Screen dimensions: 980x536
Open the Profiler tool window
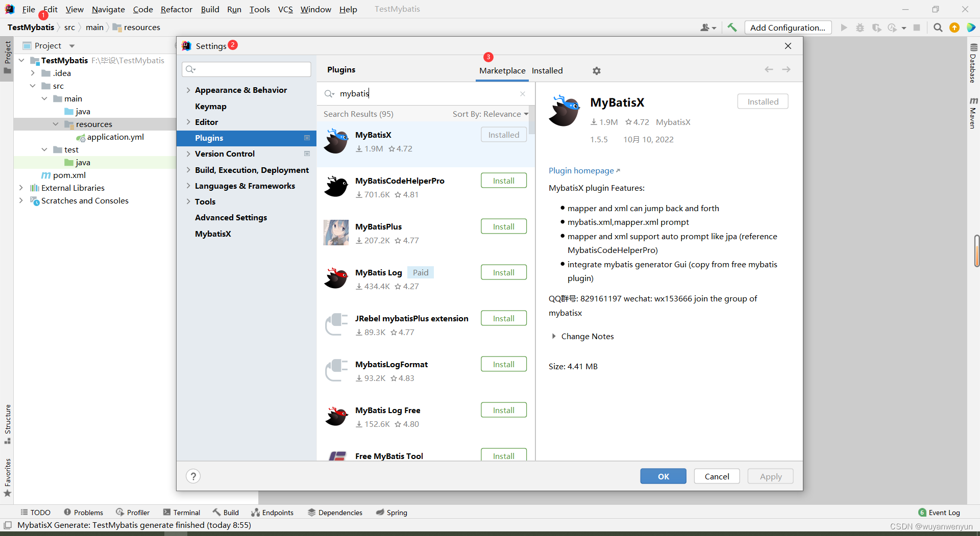(x=133, y=513)
